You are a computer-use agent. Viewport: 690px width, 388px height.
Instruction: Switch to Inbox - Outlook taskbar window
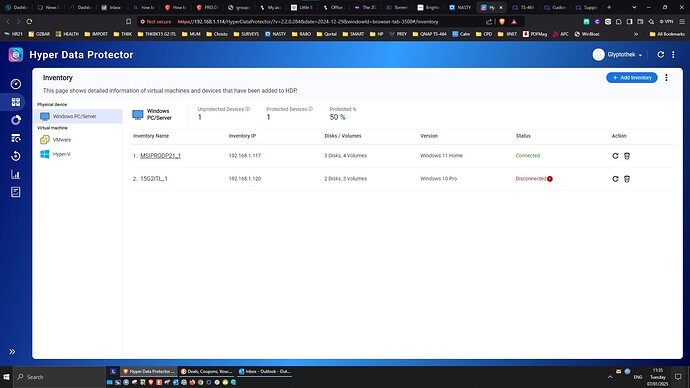pyautogui.click(x=264, y=371)
